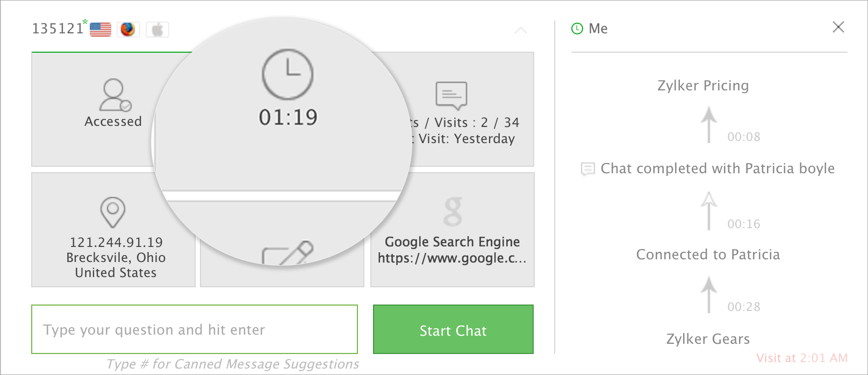Click the location pin icon
Screen dimensions: 868x375
click(113, 212)
